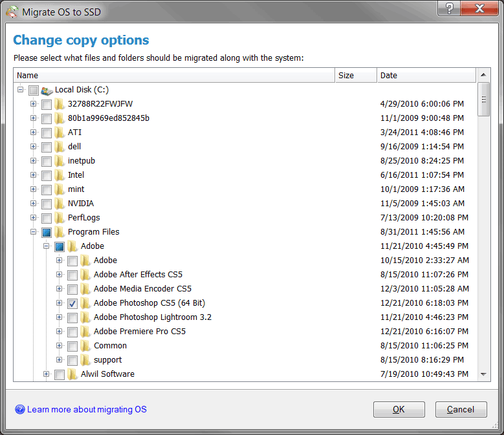Click the folder icon beside support
The width and height of the screenshot is (504, 435).
pos(85,360)
